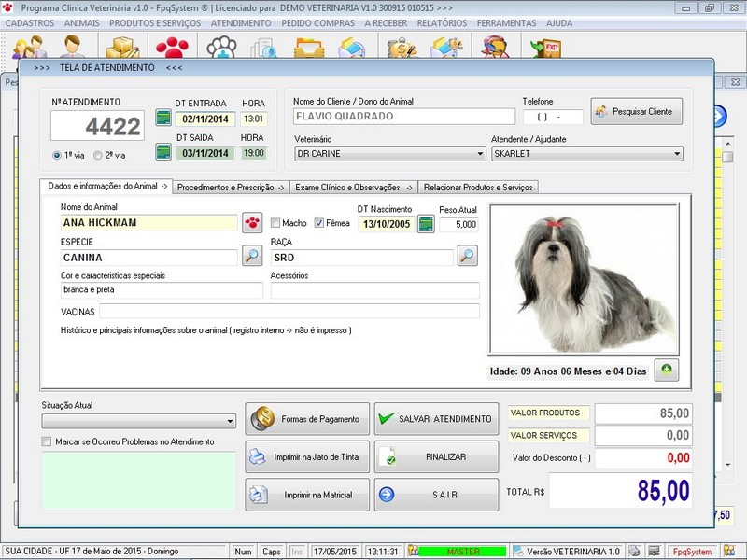The width and height of the screenshot is (747, 560).
Task: Check the Macho checkbox
Action: 275,223
